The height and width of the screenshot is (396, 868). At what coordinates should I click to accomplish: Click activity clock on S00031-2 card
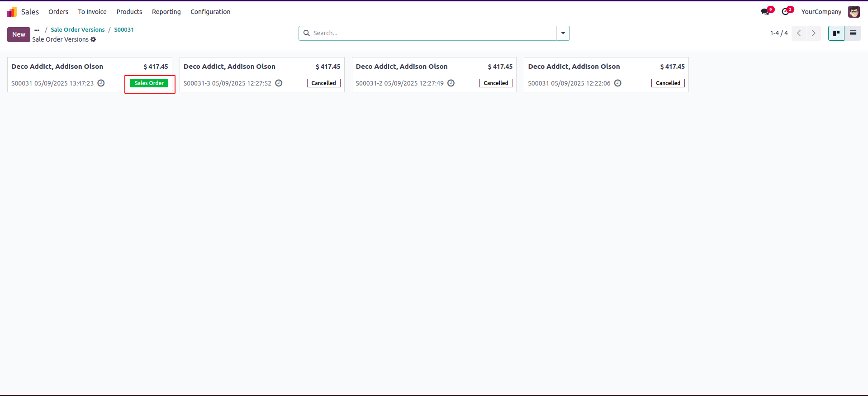coord(451,83)
